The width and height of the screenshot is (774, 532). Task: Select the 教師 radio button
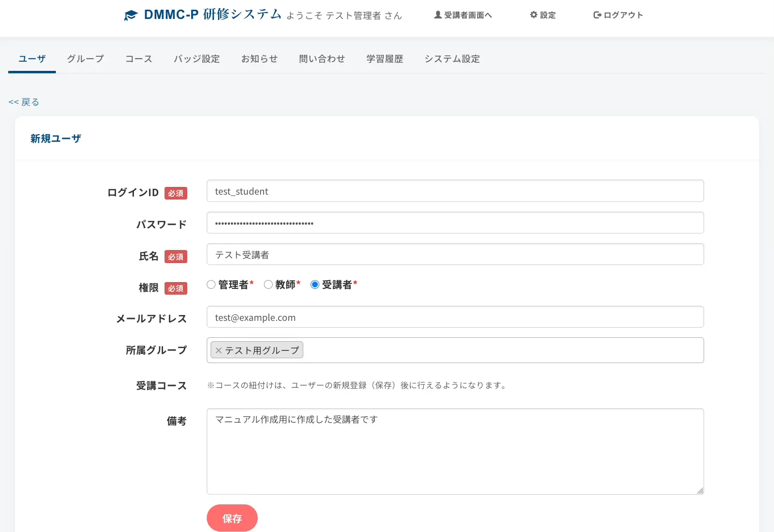[x=268, y=285]
